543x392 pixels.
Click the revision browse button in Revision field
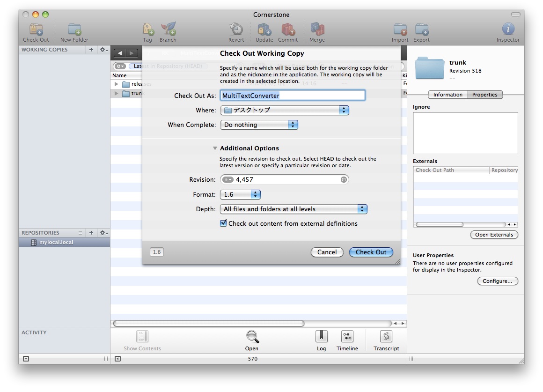(x=344, y=179)
